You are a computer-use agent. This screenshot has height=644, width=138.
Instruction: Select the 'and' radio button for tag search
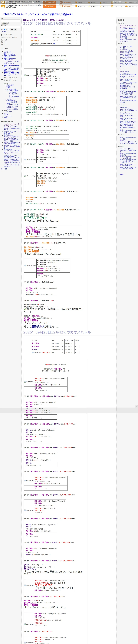pos(5,29)
